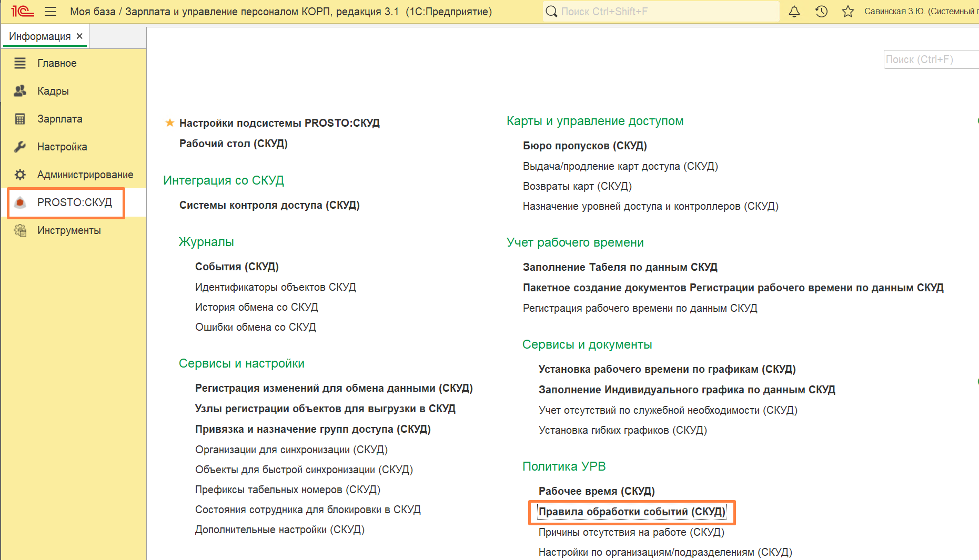Open Учет отсутствий по служебной необходимости
Image resolution: width=979 pixels, height=560 pixels.
pyautogui.click(x=668, y=410)
